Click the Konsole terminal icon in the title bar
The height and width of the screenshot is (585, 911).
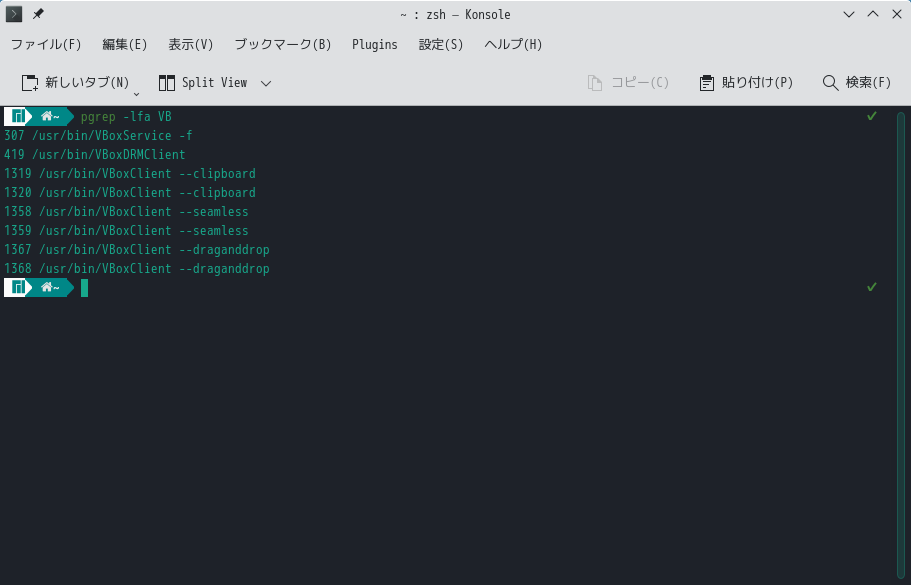pos(14,14)
